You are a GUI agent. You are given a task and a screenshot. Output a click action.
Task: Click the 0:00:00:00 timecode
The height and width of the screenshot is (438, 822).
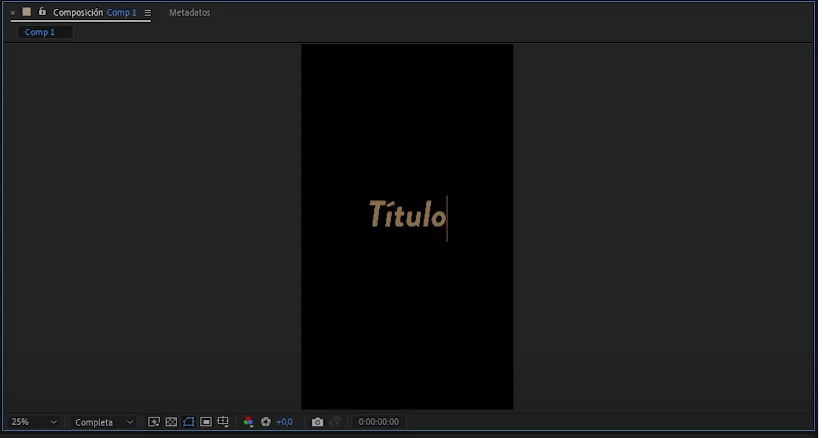379,422
